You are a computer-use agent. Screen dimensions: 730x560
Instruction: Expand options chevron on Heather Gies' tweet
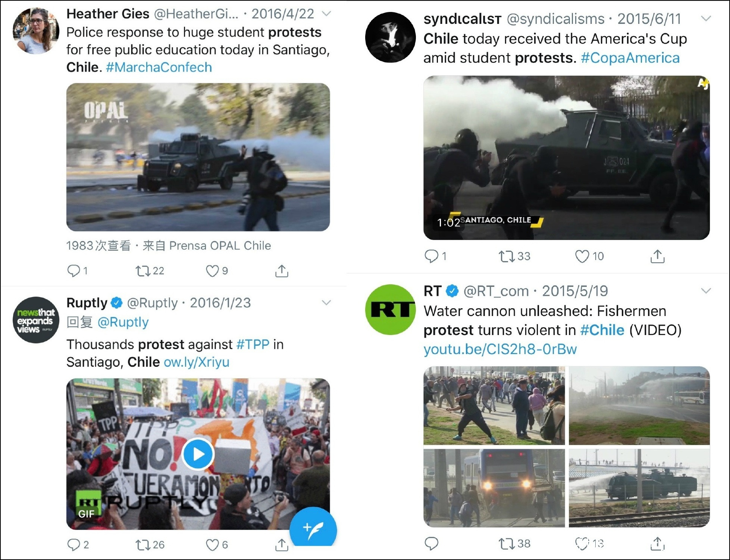point(326,14)
